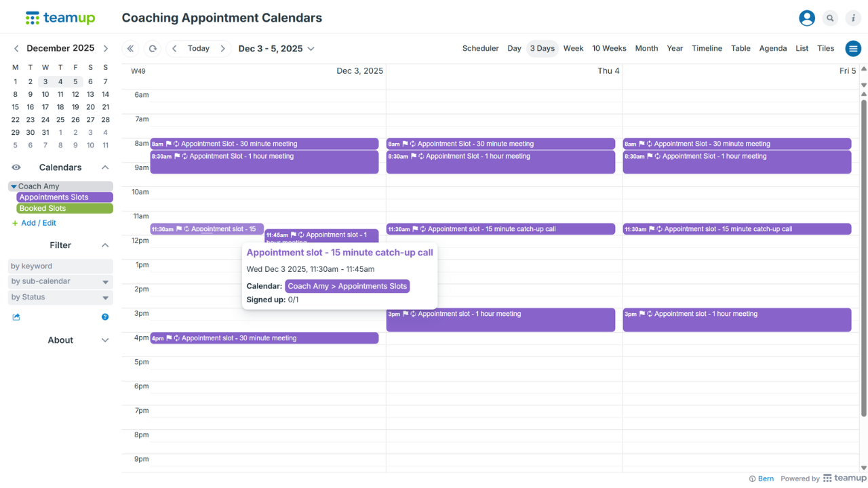
Task: Open the hamburger menu icon at top right
Action: 853,48
